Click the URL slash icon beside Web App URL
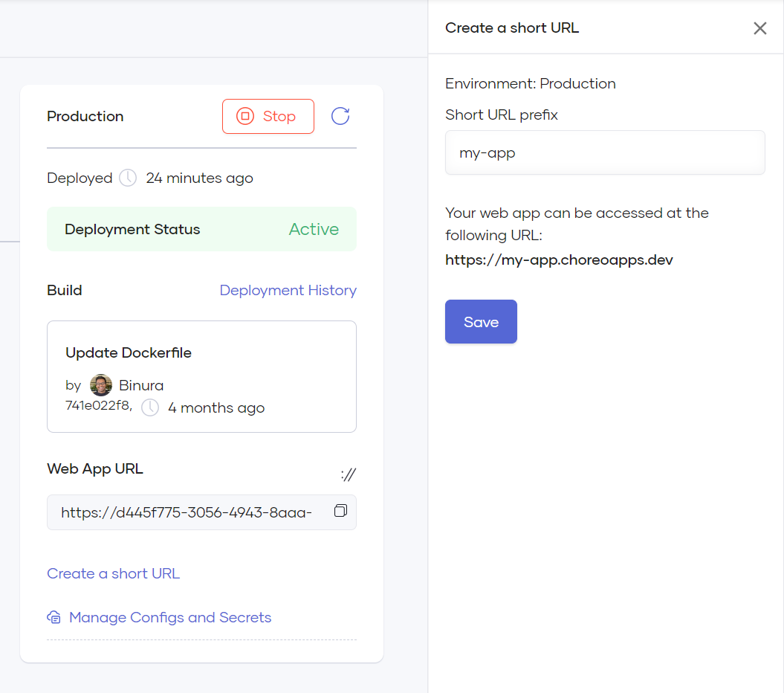The width and height of the screenshot is (784, 693). coord(349,474)
